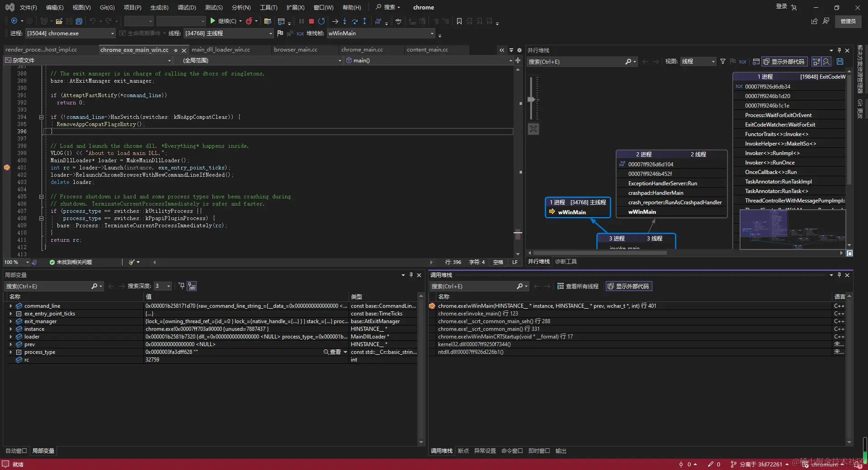Click the Parallel Stacks horizontal scrollbar
The image size is (868, 470).
pyautogui.click(x=600, y=253)
